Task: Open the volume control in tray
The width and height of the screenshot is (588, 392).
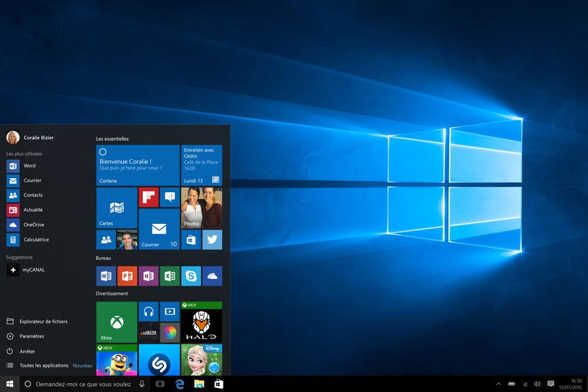Action: point(537,384)
